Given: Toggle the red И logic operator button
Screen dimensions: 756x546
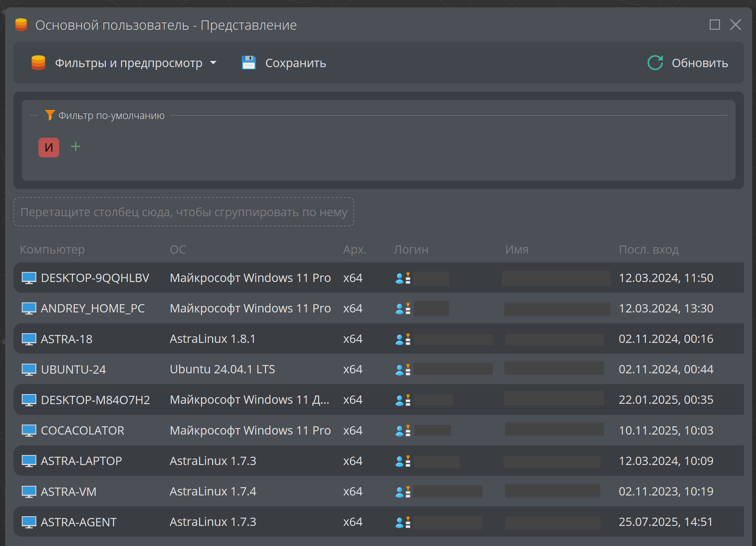Looking at the screenshot, I should (49, 147).
